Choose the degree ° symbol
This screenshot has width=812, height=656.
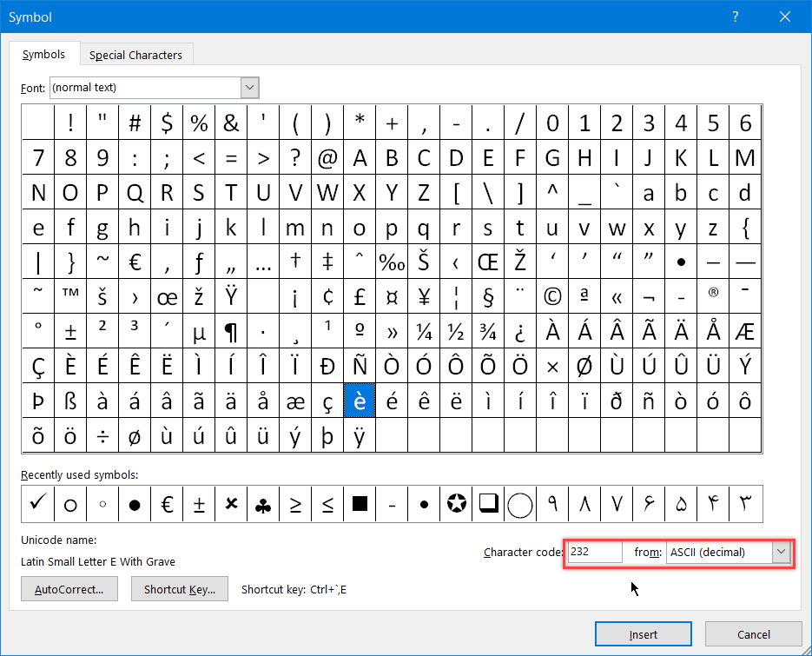click(38, 331)
